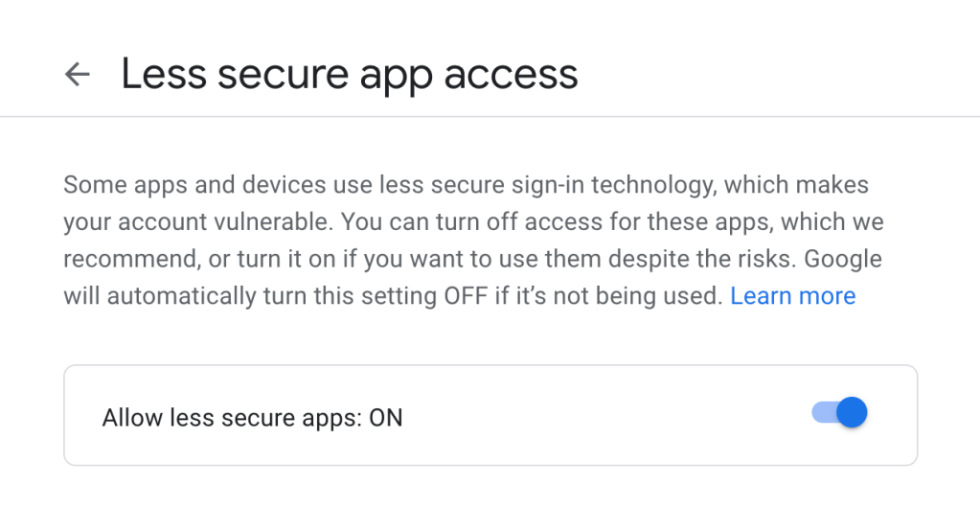Go back using the left arrow icon

click(77, 74)
